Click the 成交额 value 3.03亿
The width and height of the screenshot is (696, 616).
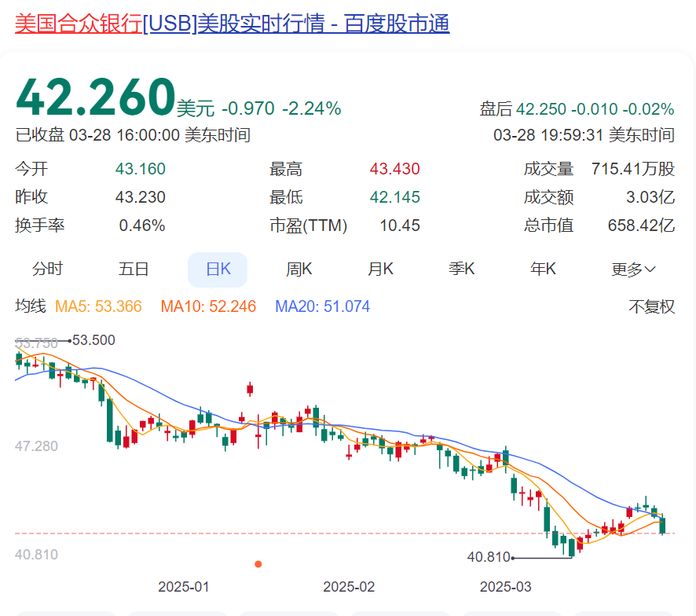pyautogui.click(x=650, y=197)
